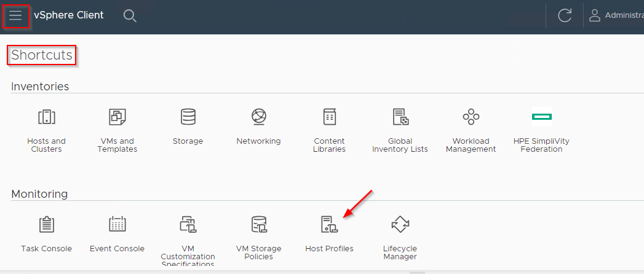Open VM Customization Specifications icon
This screenshot has height=274, width=644.
188,224
